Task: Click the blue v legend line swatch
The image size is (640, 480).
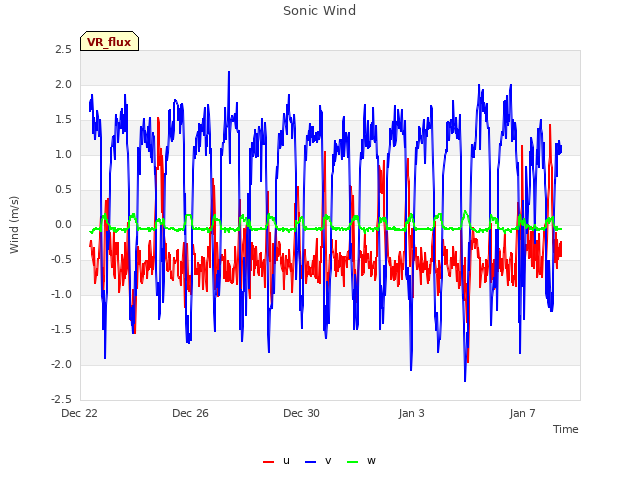Action: point(311,462)
